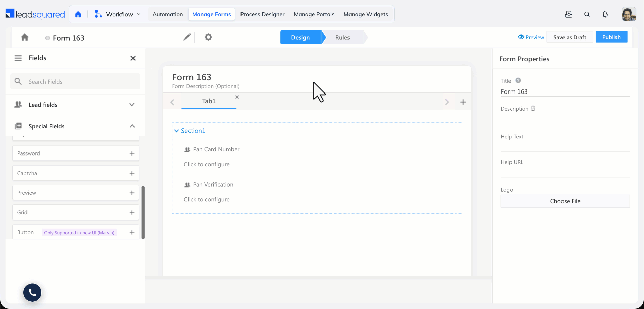Toggle the Fields hamburger menu
This screenshot has width=644, height=309.
point(18,58)
